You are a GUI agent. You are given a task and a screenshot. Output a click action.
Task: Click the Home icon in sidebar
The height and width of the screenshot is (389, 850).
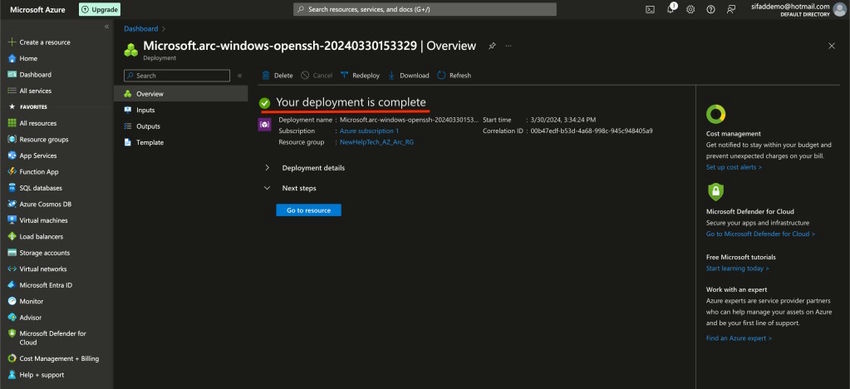12,59
